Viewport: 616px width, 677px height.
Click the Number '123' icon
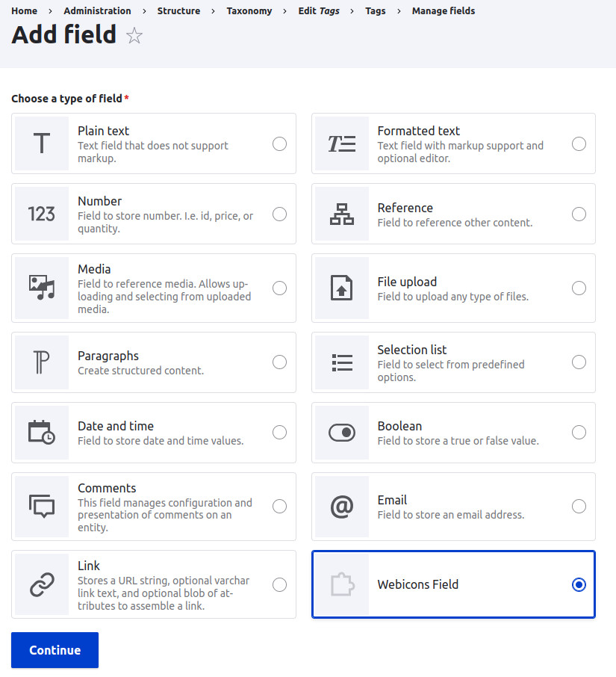42,214
